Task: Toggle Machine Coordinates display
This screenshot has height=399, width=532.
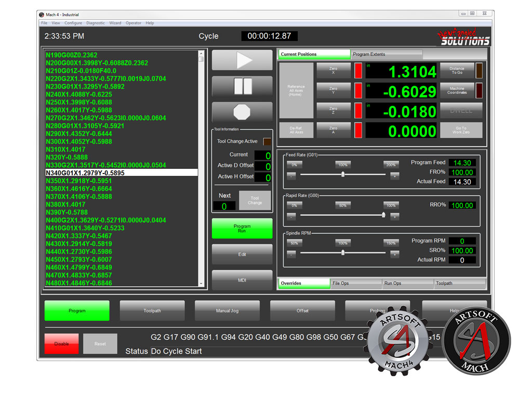Action: (457, 90)
